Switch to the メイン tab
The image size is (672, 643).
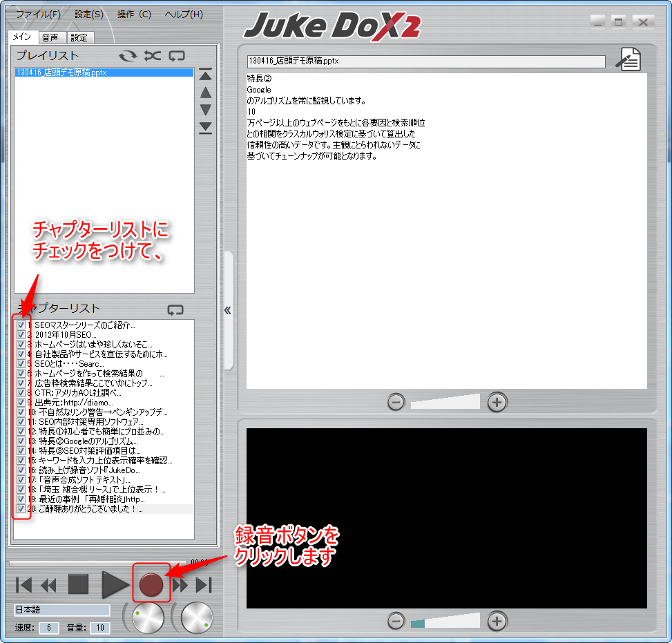pos(22,37)
